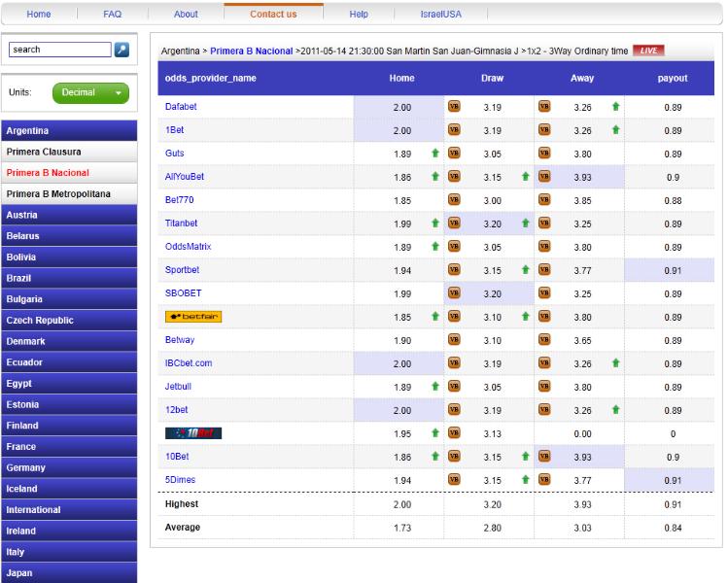Image resolution: width=728 pixels, height=583 pixels.
Task: Open the FAQ tab
Action: (113, 14)
